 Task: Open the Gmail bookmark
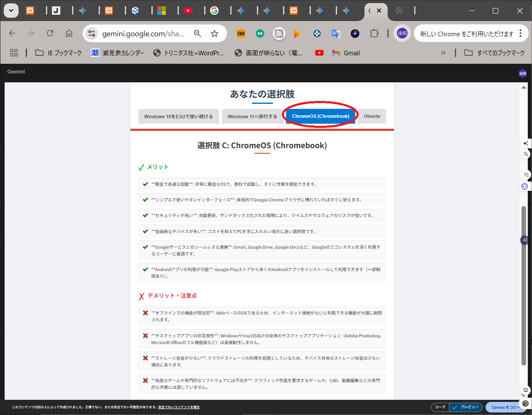pos(346,53)
